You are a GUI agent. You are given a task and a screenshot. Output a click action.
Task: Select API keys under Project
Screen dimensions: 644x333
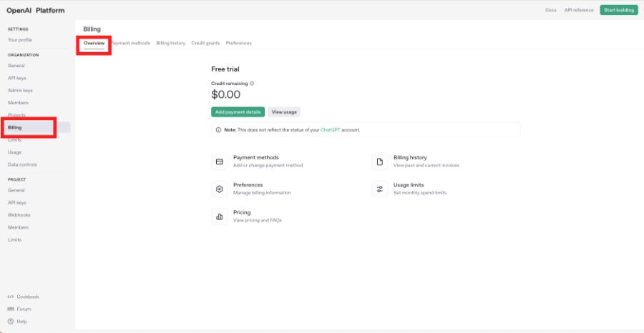17,203
